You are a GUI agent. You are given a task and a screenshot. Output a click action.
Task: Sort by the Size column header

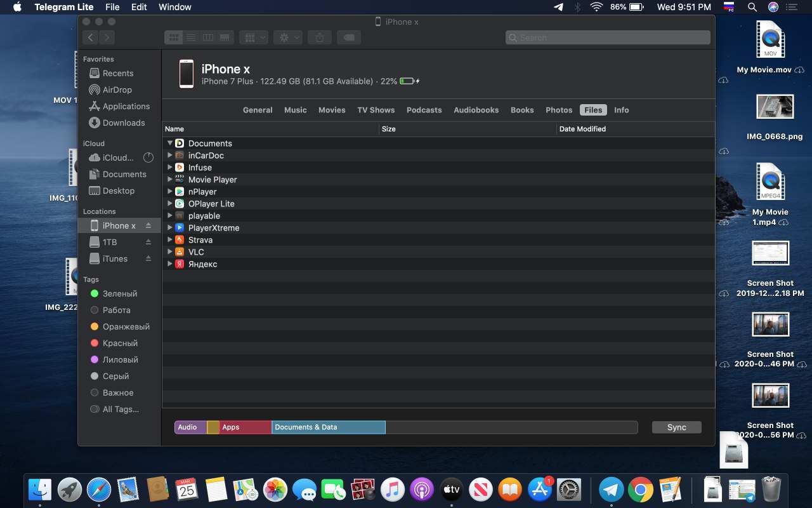click(x=468, y=129)
